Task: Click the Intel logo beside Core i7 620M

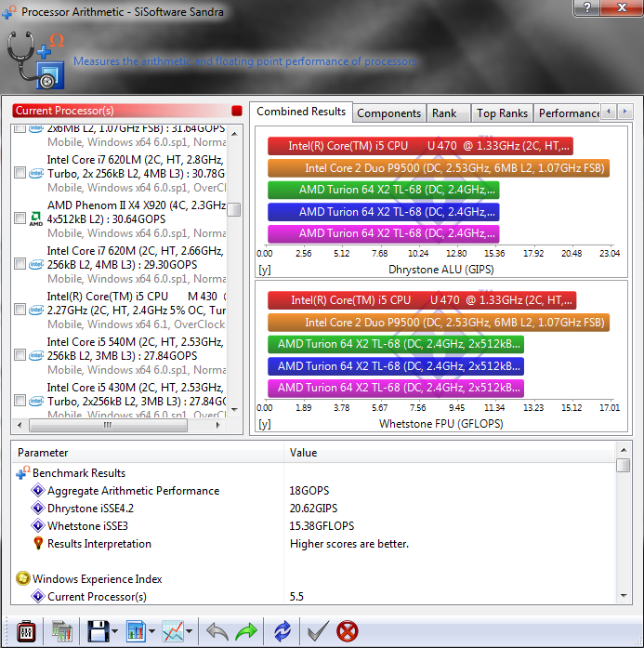Action: pos(36,264)
